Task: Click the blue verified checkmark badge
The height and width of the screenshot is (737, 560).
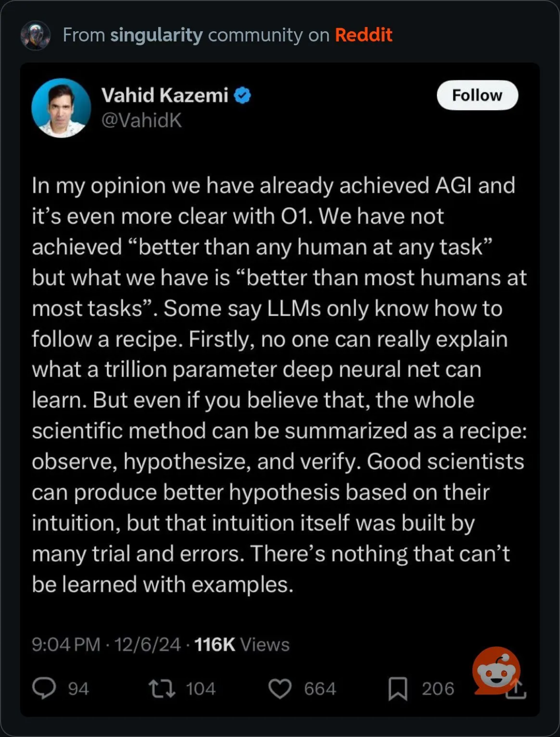Action: 242,95
